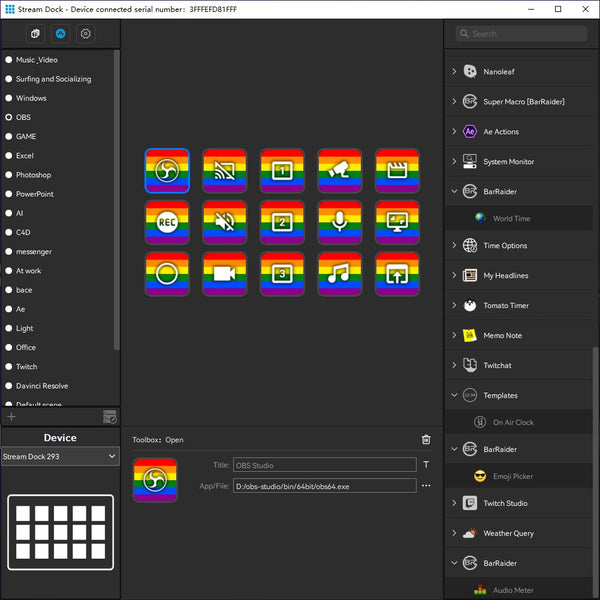Delete the key with trash icon
600x600 pixels.
(x=426, y=439)
